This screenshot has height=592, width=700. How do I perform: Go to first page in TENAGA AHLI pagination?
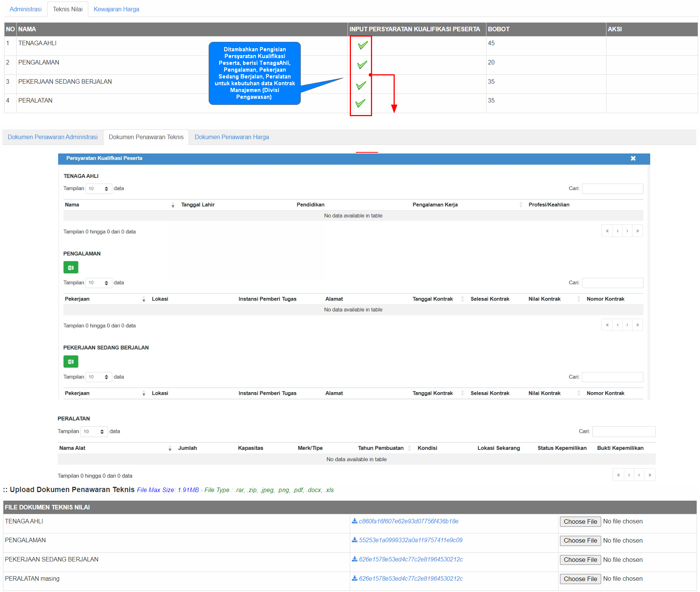pos(607,231)
